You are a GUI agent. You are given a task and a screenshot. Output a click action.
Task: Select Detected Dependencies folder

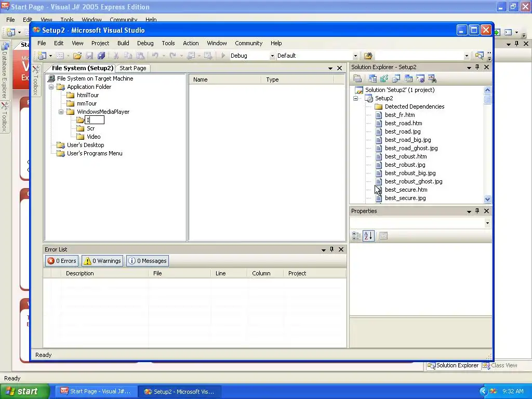[x=414, y=107]
